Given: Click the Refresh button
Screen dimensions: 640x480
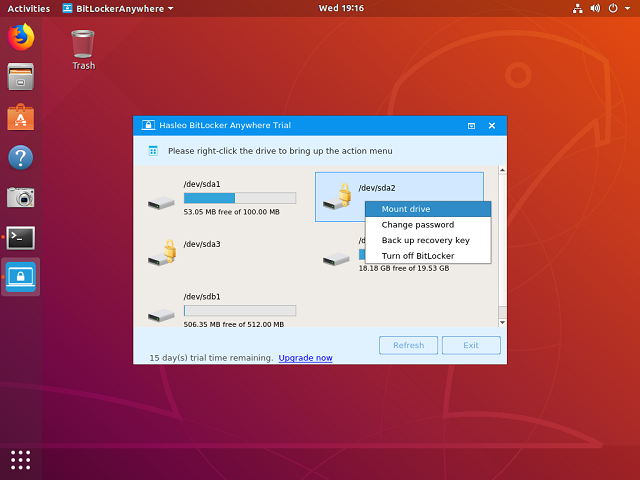Looking at the screenshot, I should (x=408, y=345).
